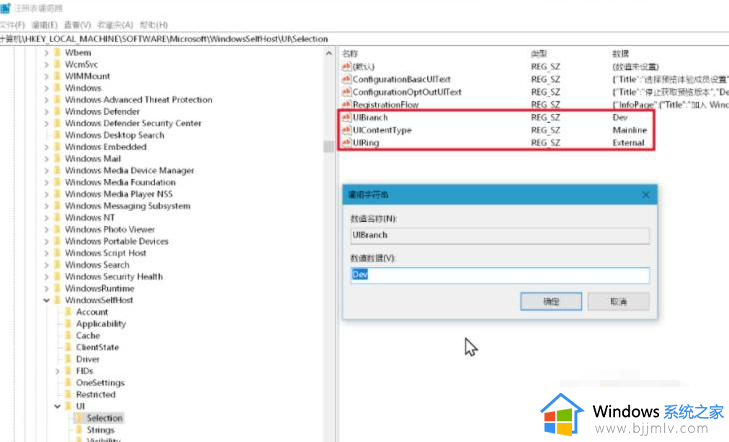Image resolution: width=729 pixels, height=442 pixels.
Task: Click the Mainline data cell of UIContentType
Action: click(x=630, y=130)
